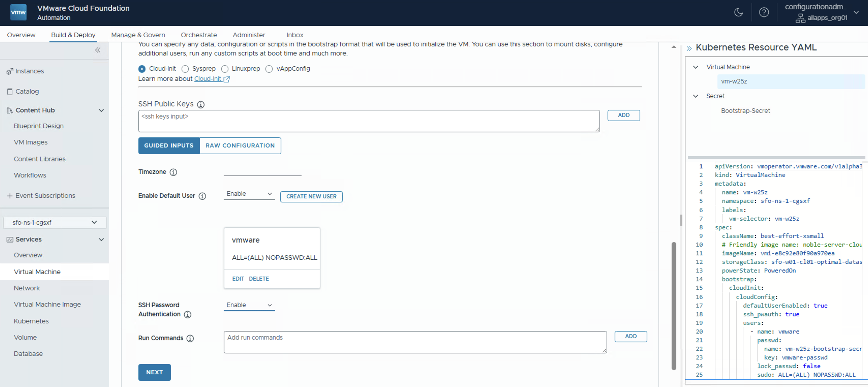This screenshot has width=868, height=387.
Task: Click Run Commands info icon
Action: 190,338
